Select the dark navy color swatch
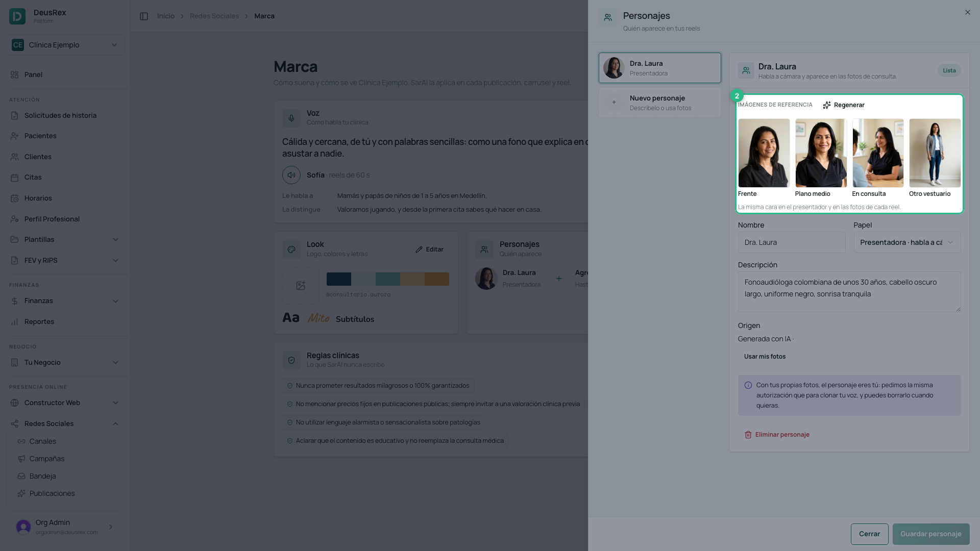This screenshot has width=980, height=551. pyautogui.click(x=338, y=279)
